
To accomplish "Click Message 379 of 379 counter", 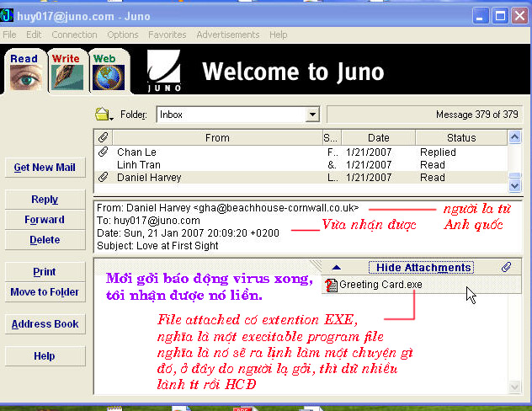I will click(x=476, y=115).
